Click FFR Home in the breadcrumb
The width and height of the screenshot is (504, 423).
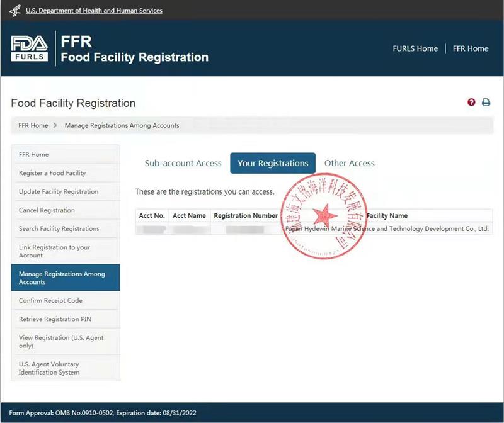click(x=33, y=125)
